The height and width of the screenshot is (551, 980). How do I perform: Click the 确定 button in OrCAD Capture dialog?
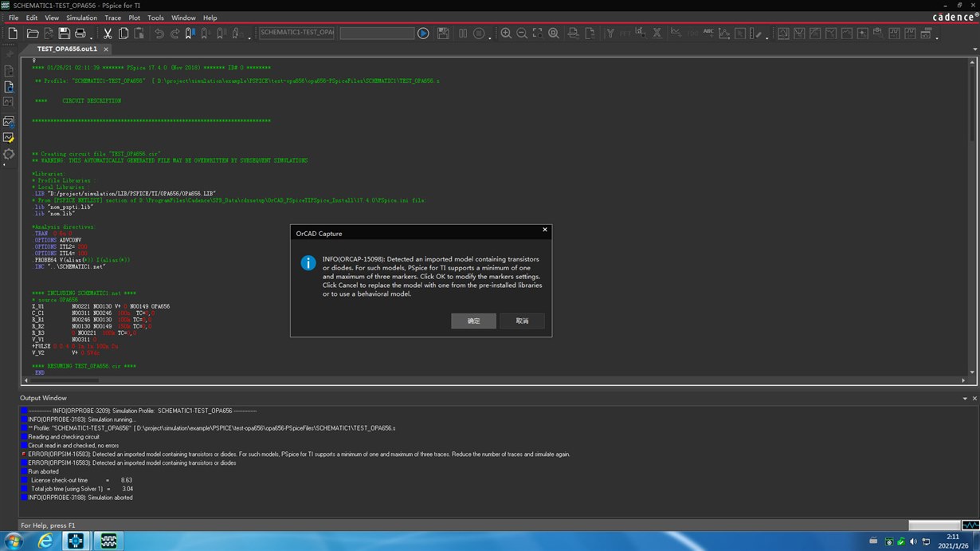[x=474, y=321]
